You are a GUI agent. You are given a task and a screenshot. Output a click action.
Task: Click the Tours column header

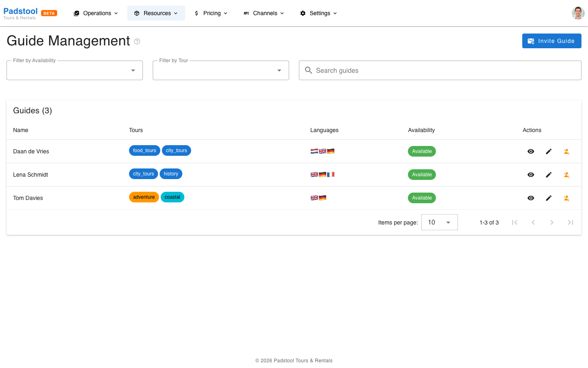point(136,130)
